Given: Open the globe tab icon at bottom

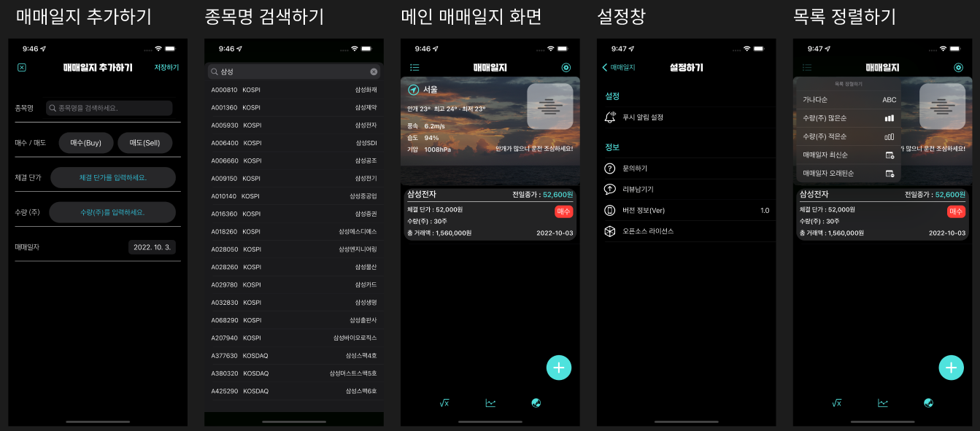Looking at the screenshot, I should tap(536, 403).
